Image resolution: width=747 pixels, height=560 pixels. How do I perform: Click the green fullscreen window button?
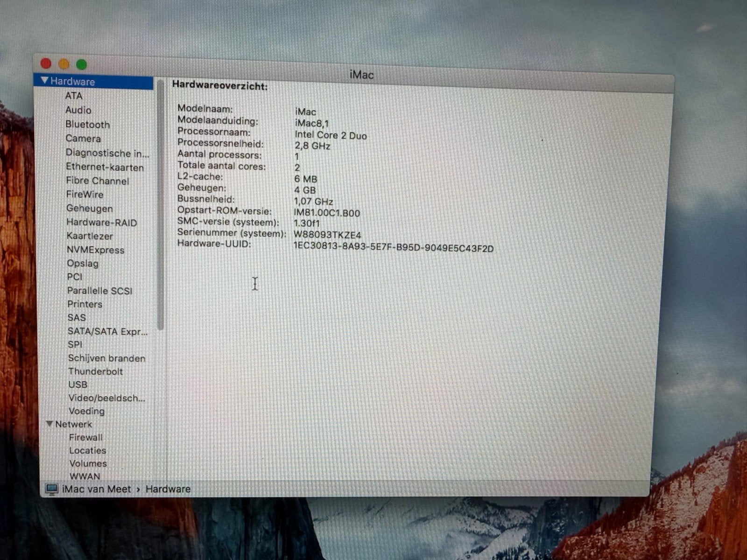coord(82,64)
